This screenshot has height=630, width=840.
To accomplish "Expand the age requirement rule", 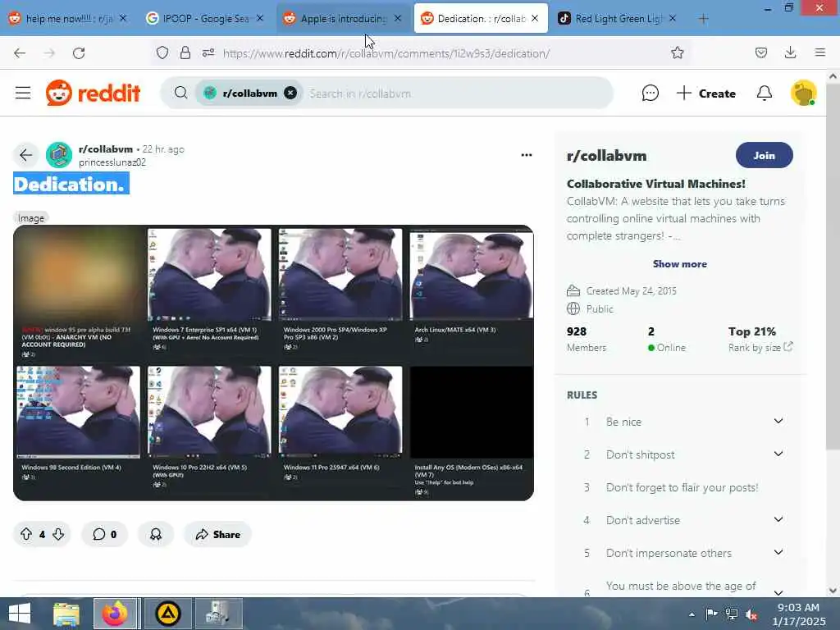I will 778,592.
